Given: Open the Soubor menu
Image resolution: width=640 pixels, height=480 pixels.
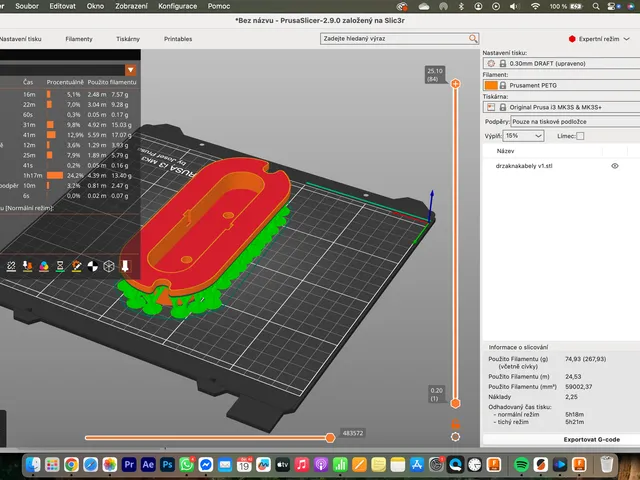Looking at the screenshot, I should 27,6.
